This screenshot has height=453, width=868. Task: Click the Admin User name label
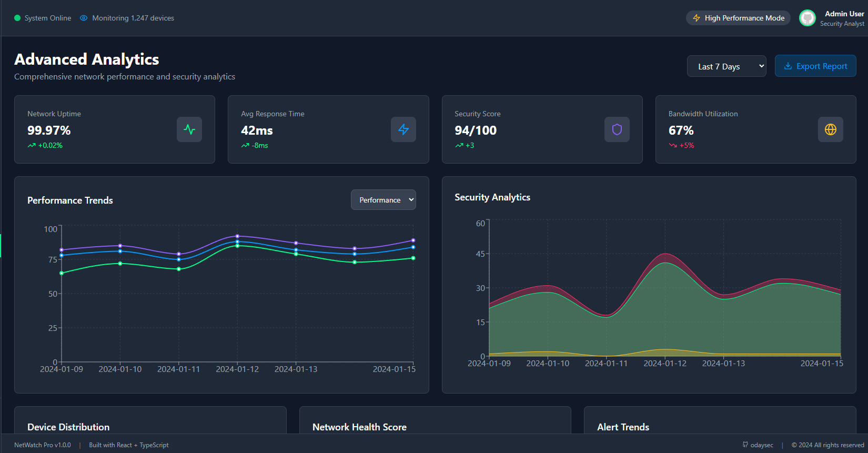(844, 14)
